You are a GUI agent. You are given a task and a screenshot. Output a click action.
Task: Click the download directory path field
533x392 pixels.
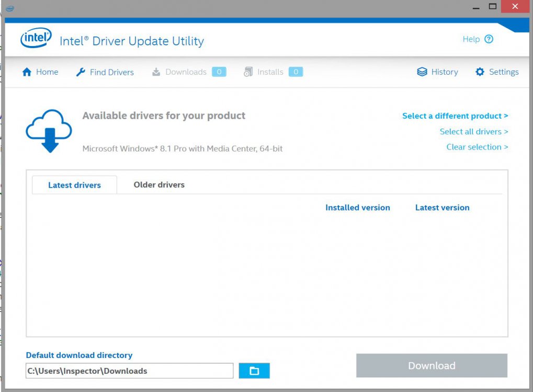click(130, 371)
